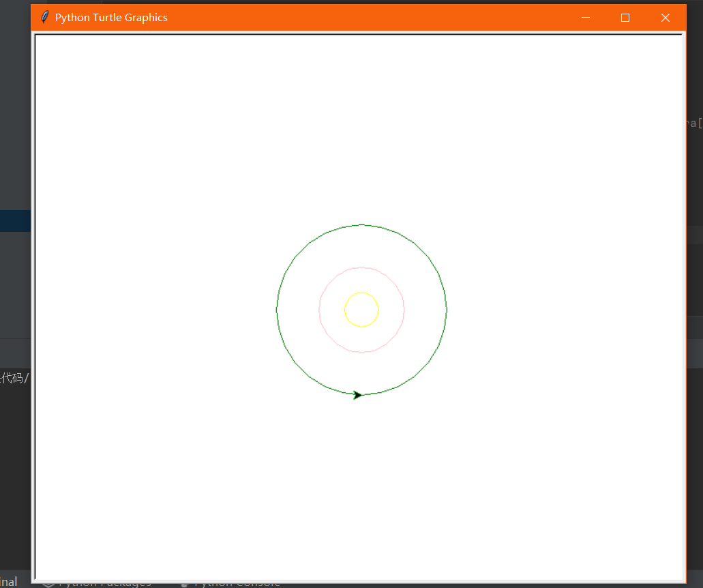Click the "代码/" path text in the IDE behind

(14, 378)
